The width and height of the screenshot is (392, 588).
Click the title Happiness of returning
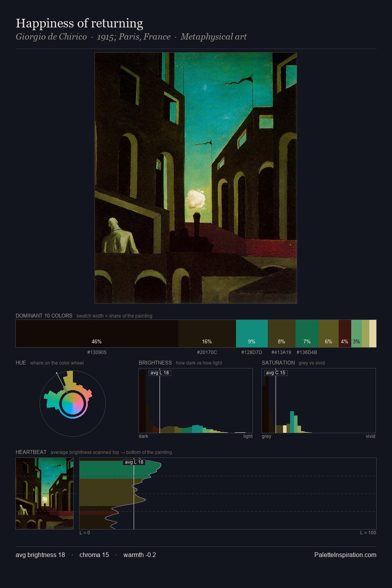tap(80, 23)
